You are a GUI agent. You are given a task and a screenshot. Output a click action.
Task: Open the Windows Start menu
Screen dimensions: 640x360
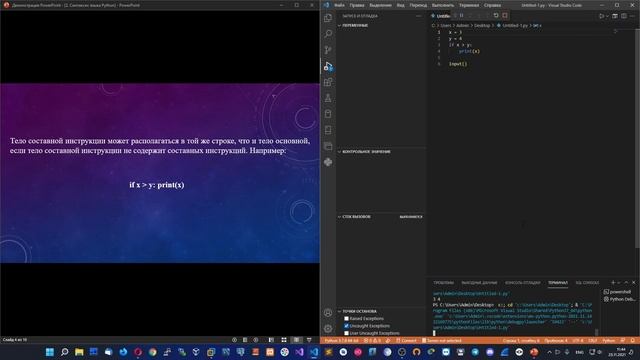[50, 352]
